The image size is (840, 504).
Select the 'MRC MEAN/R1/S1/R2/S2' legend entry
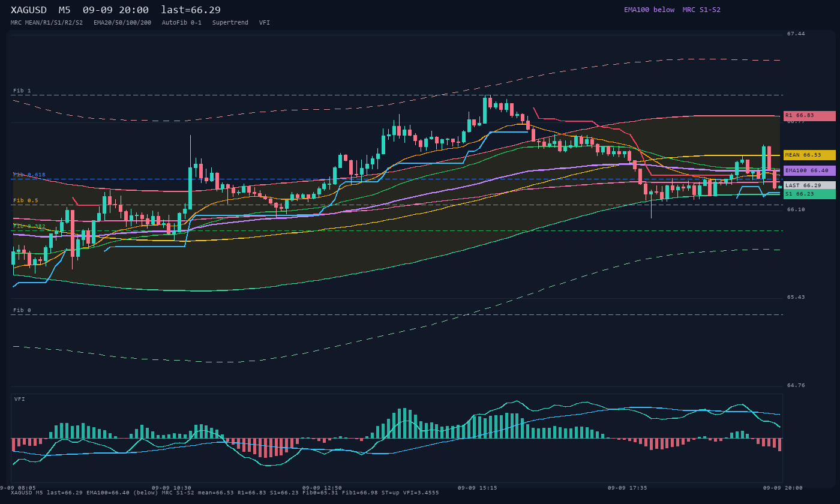pos(47,22)
